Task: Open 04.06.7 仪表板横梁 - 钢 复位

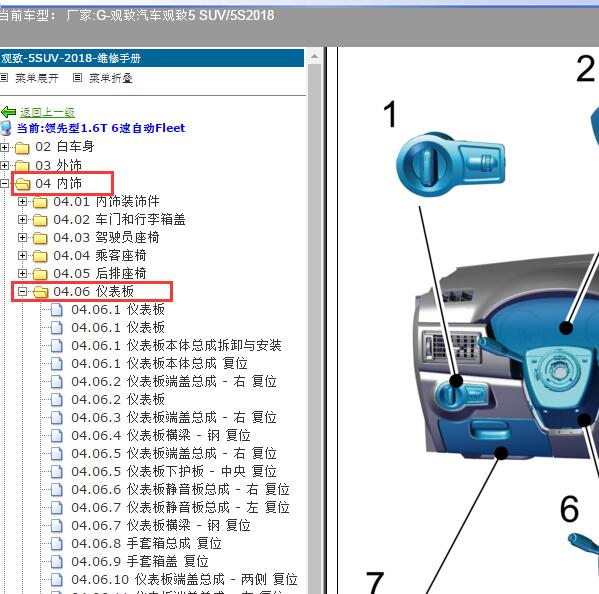Action: pos(161,525)
